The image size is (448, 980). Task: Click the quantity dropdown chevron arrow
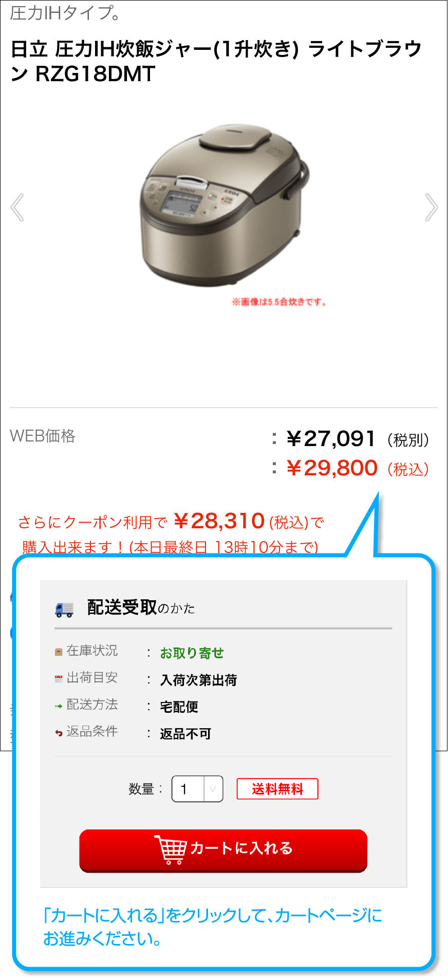pyautogui.click(x=213, y=789)
